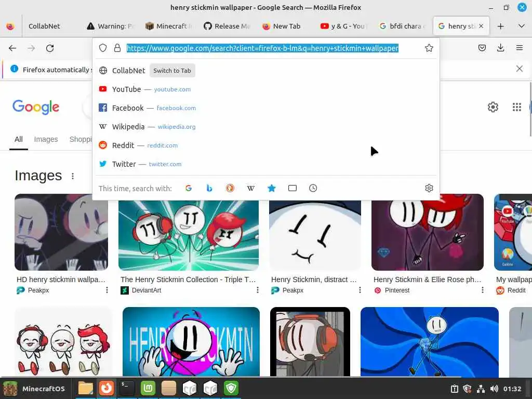Search in Bookmarks star icon
Image resolution: width=532 pixels, height=399 pixels.
(271, 188)
